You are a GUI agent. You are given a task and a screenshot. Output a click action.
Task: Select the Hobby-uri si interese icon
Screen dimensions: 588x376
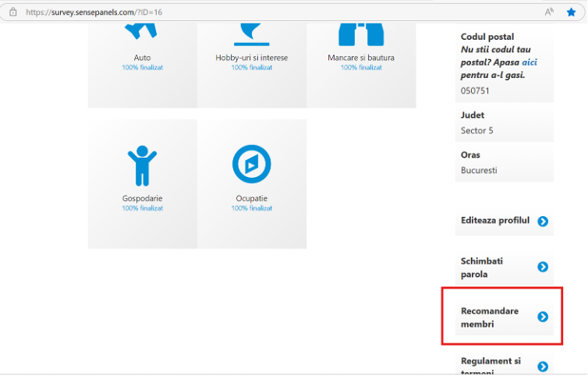click(251, 31)
